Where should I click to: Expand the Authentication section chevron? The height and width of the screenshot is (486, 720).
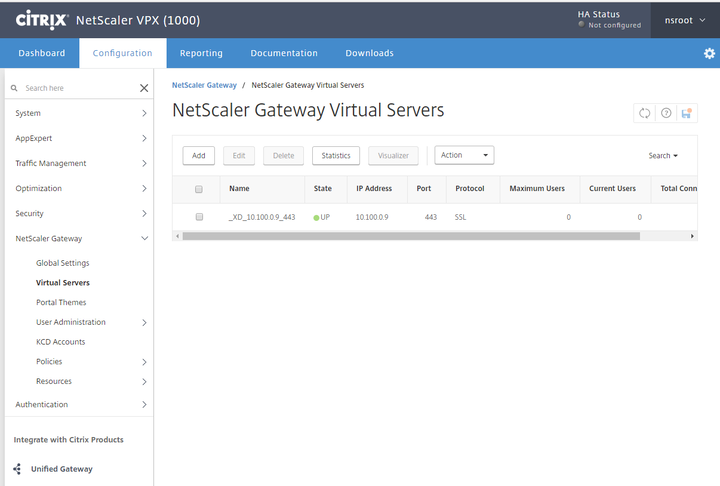pos(144,405)
